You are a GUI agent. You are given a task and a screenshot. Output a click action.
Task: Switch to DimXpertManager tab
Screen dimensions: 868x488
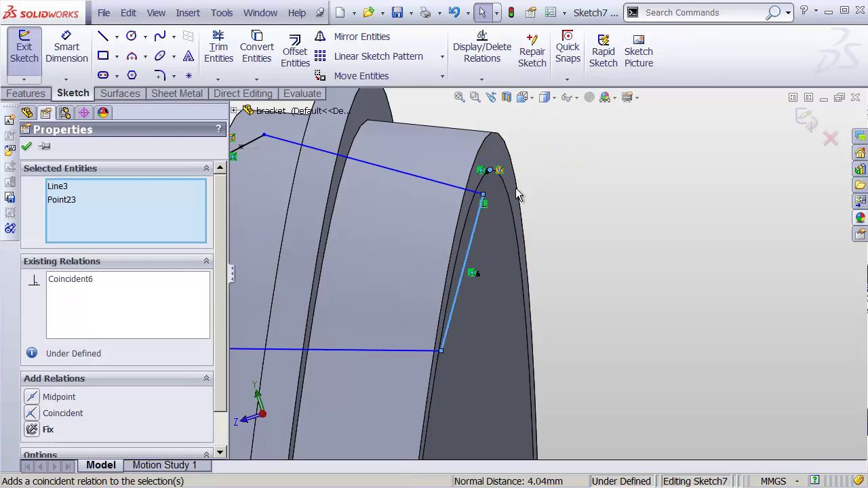(84, 113)
